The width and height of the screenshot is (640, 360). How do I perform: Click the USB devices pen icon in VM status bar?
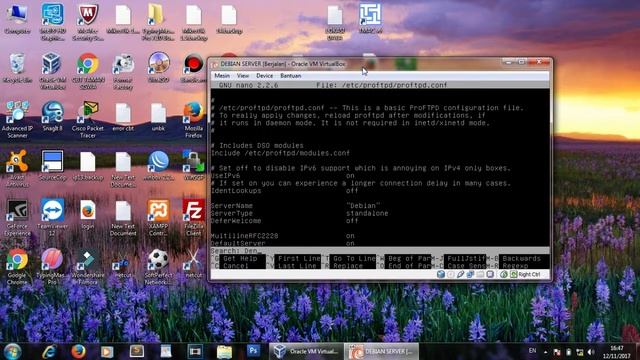(x=460, y=274)
